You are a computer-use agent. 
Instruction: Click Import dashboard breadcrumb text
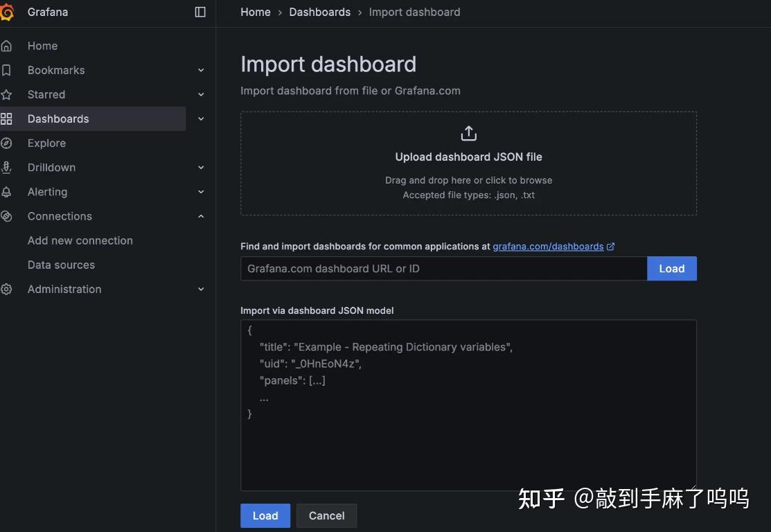tap(414, 12)
